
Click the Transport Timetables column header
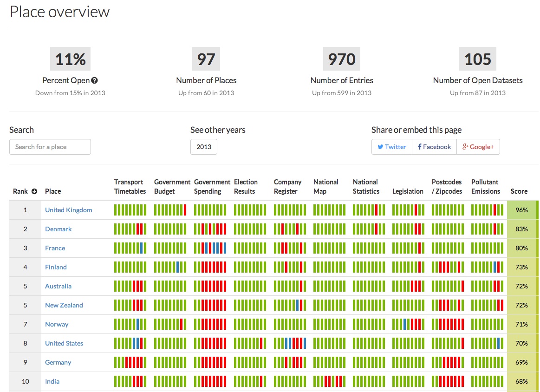(130, 187)
